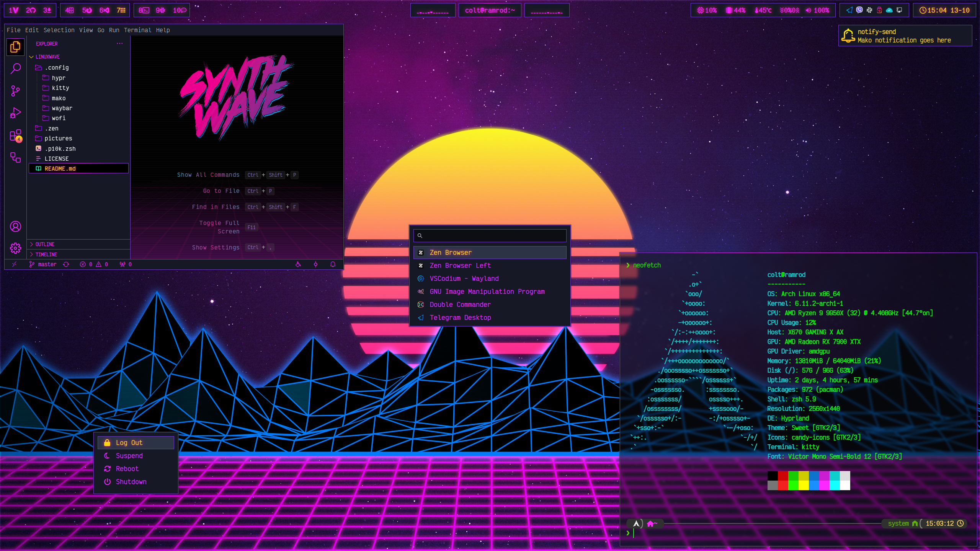
Task: Click the bright green color block in neofetch
Action: [793, 485]
